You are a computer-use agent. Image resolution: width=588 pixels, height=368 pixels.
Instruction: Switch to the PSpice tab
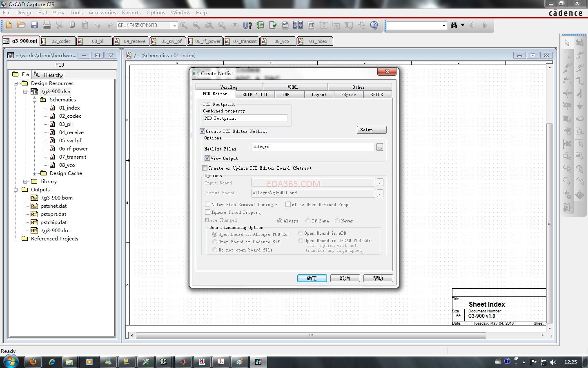point(348,94)
